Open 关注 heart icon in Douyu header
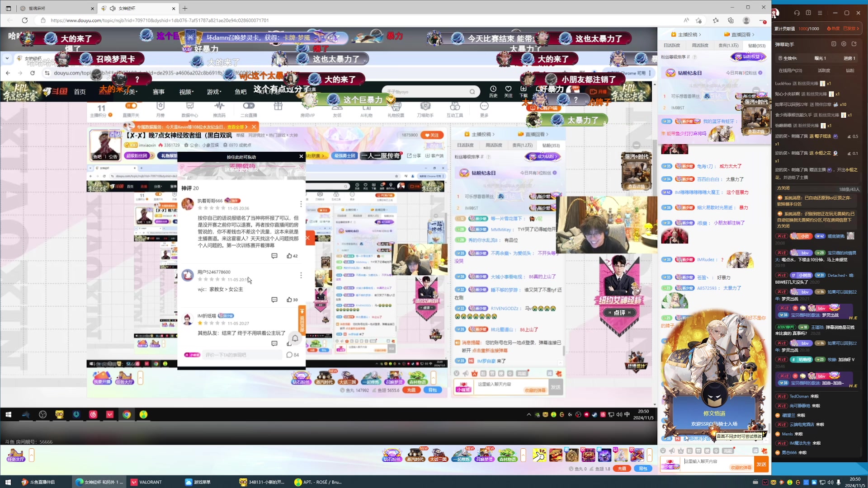This screenshot has width=868, height=488. coord(508,91)
